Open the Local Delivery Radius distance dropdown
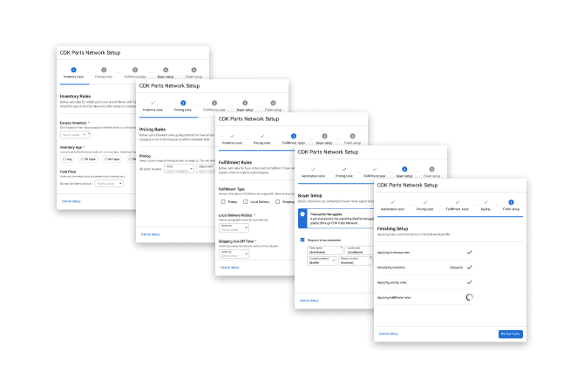This screenshot has width=584, height=392. click(x=234, y=228)
